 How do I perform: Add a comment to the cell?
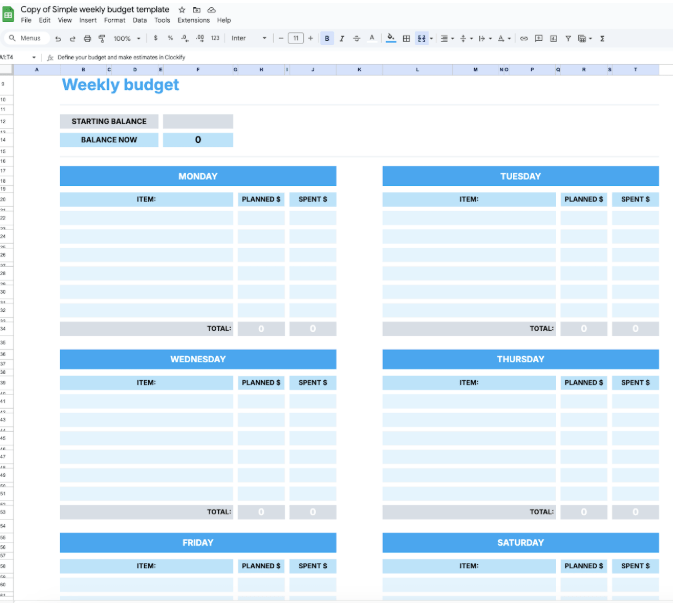click(x=538, y=39)
